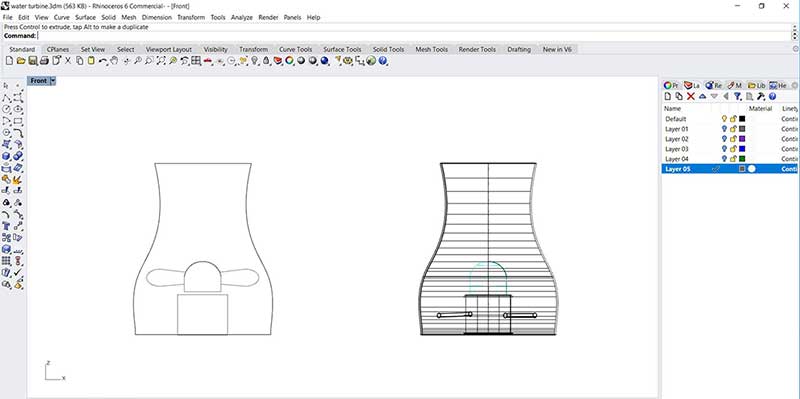Open the Panels menu
800x399 pixels.
[292, 17]
